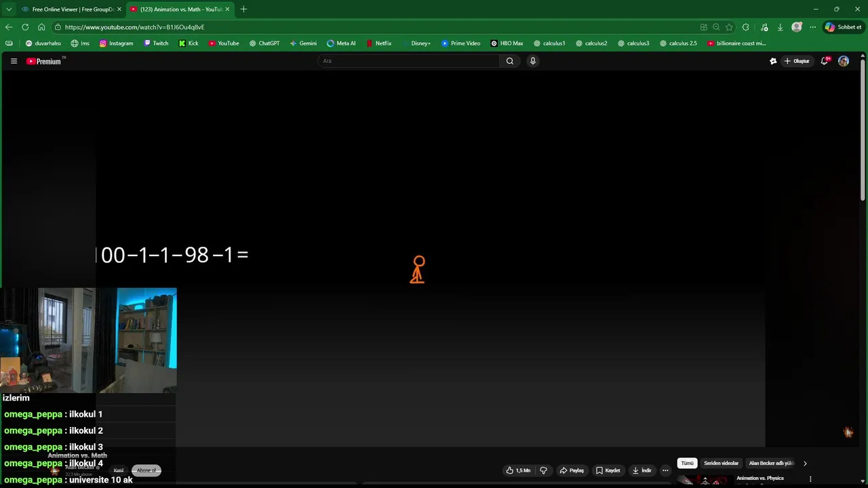Reload the page with the refresh icon

click(x=25, y=27)
